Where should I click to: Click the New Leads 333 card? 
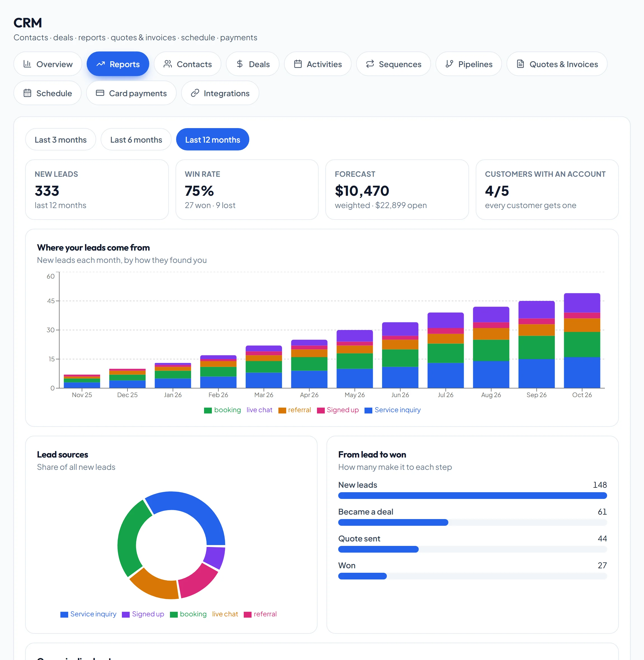pos(97,190)
